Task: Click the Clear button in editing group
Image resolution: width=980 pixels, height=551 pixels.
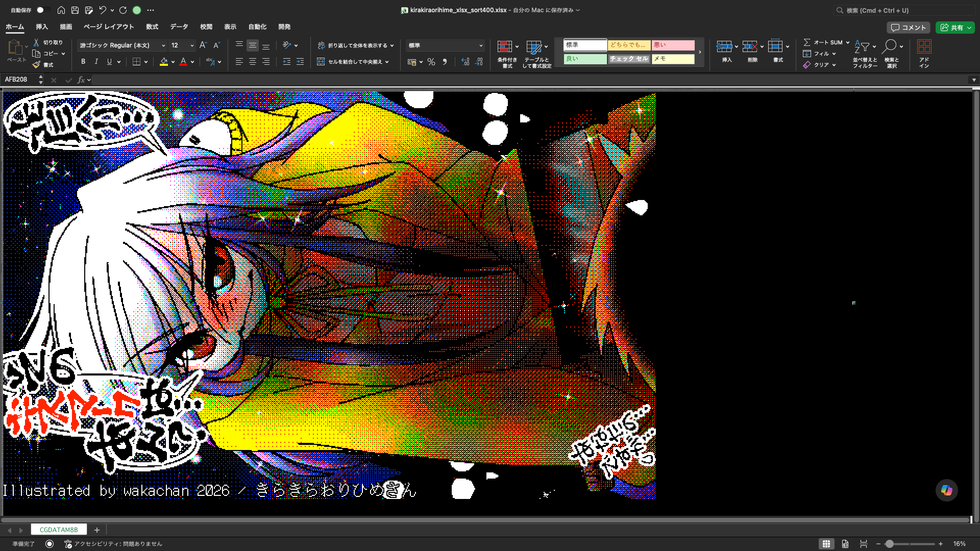Action: pos(819,65)
